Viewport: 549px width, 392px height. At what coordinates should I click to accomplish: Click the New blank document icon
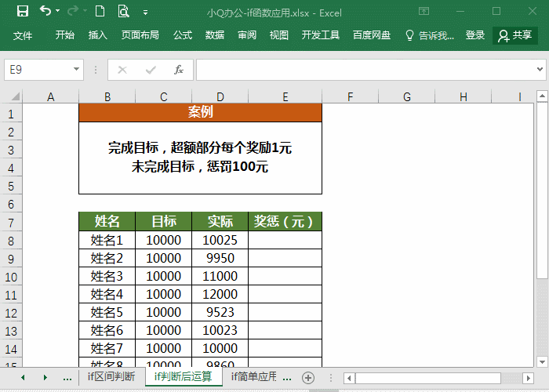(100, 12)
